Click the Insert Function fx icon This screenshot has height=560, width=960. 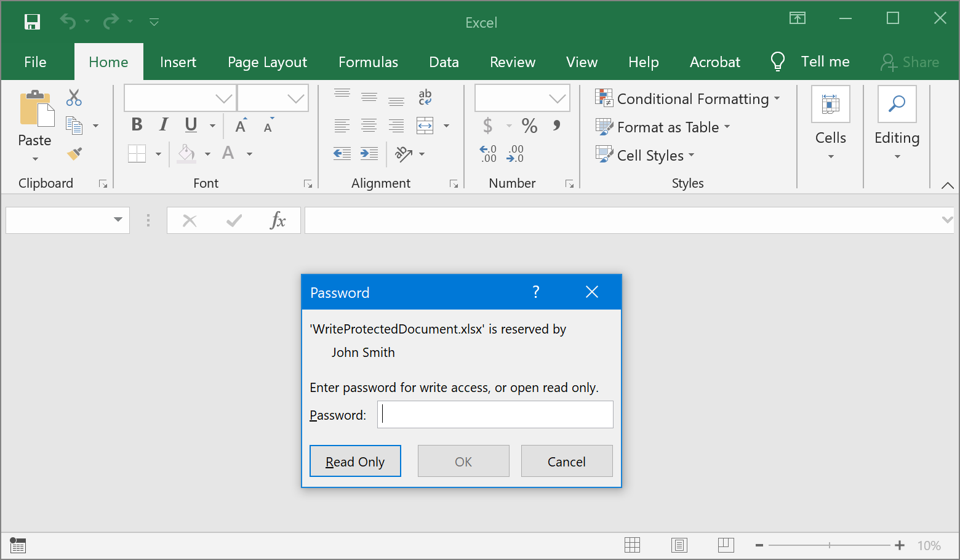pos(278,220)
